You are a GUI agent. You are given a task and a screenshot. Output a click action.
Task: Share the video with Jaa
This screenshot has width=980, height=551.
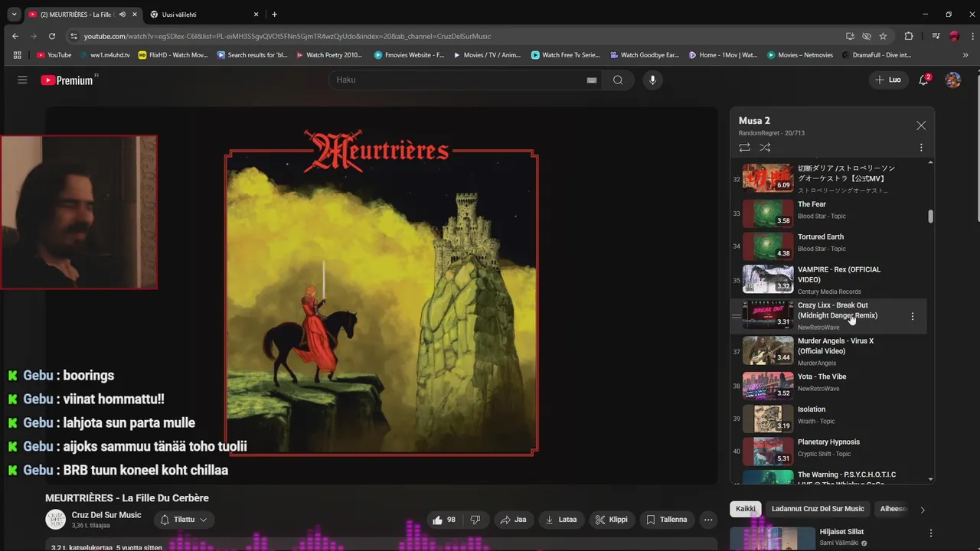coord(513,520)
